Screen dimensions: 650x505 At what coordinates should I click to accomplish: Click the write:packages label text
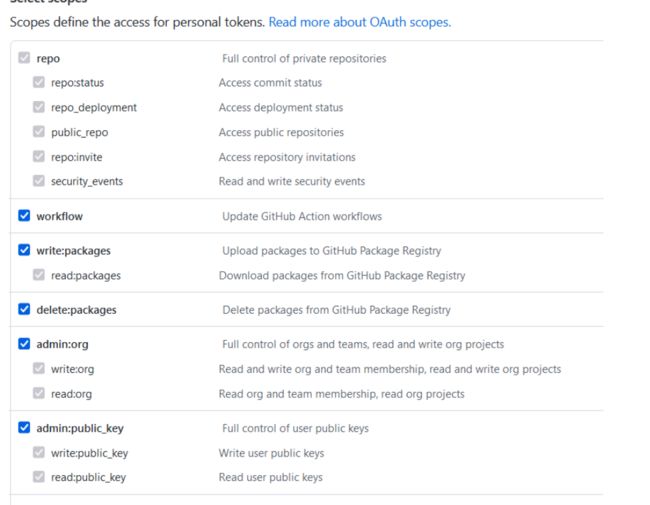73,251
